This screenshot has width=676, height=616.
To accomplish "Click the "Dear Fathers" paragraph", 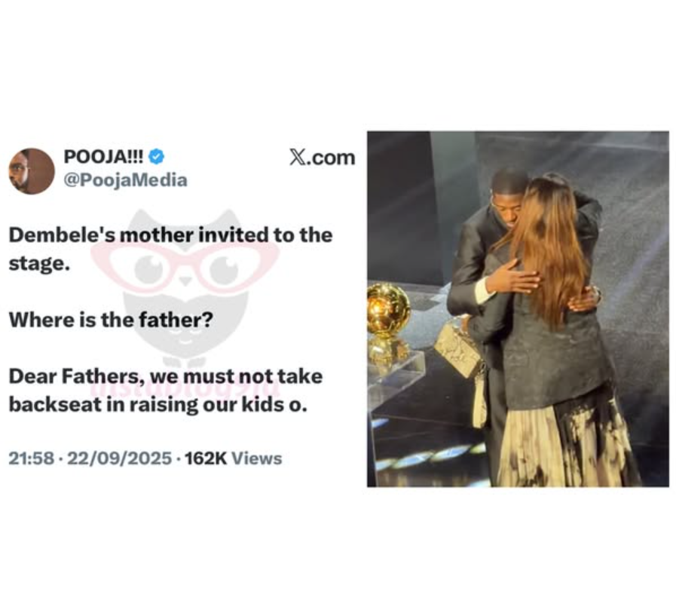I will pos(166,391).
